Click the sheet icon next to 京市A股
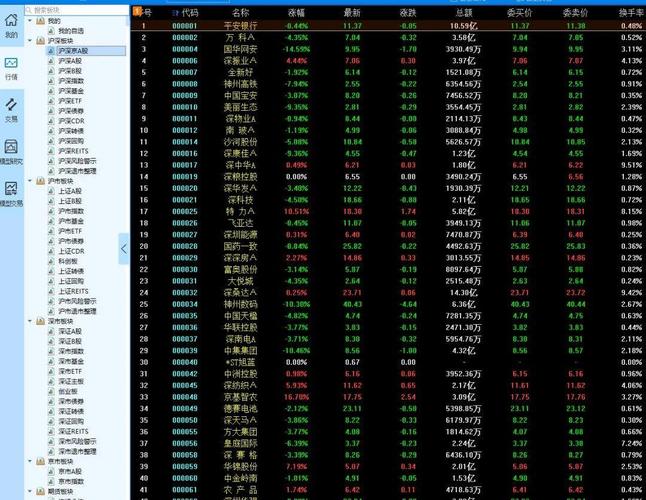646x500 pixels. (51, 471)
